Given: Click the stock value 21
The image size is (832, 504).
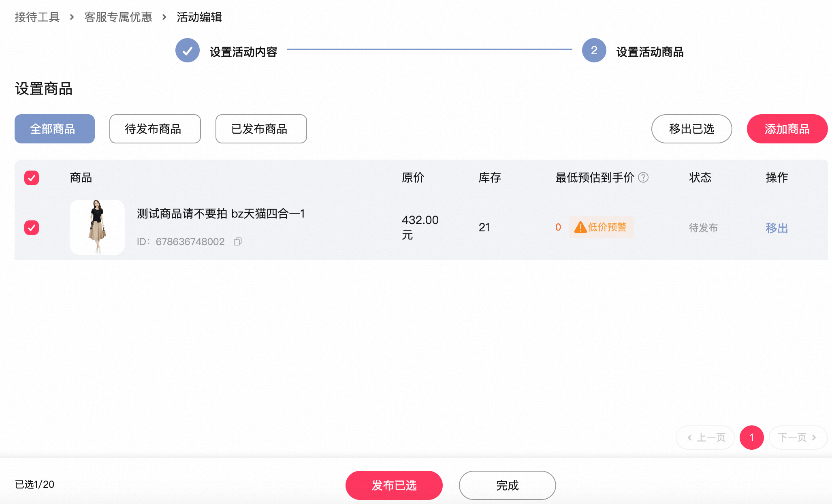Looking at the screenshot, I should pos(484,227).
